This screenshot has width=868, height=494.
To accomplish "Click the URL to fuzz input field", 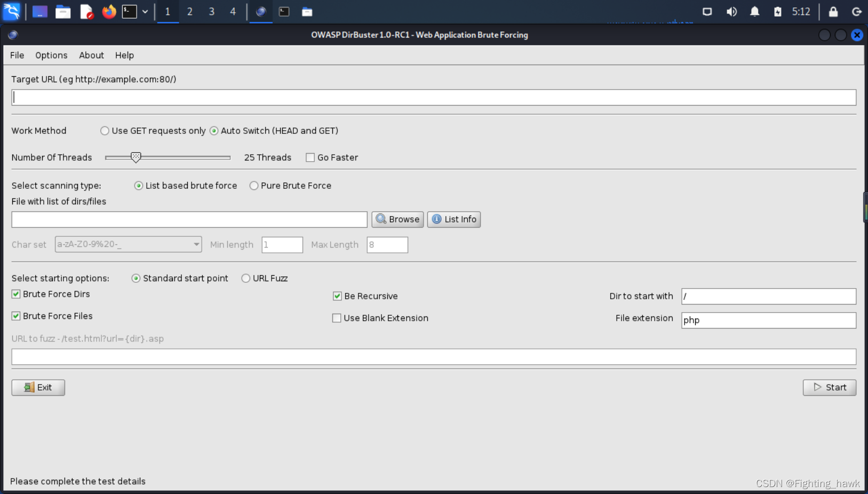I will tap(434, 357).
